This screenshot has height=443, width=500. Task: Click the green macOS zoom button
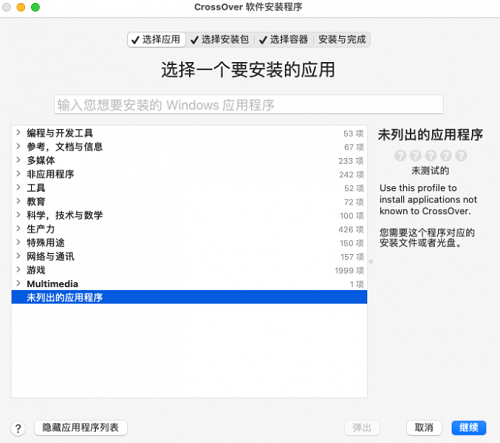pyautogui.click(x=35, y=7)
